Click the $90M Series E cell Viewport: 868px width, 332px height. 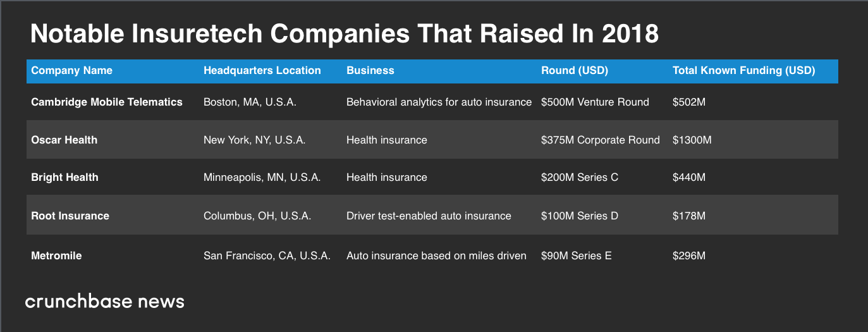pyautogui.click(x=576, y=255)
